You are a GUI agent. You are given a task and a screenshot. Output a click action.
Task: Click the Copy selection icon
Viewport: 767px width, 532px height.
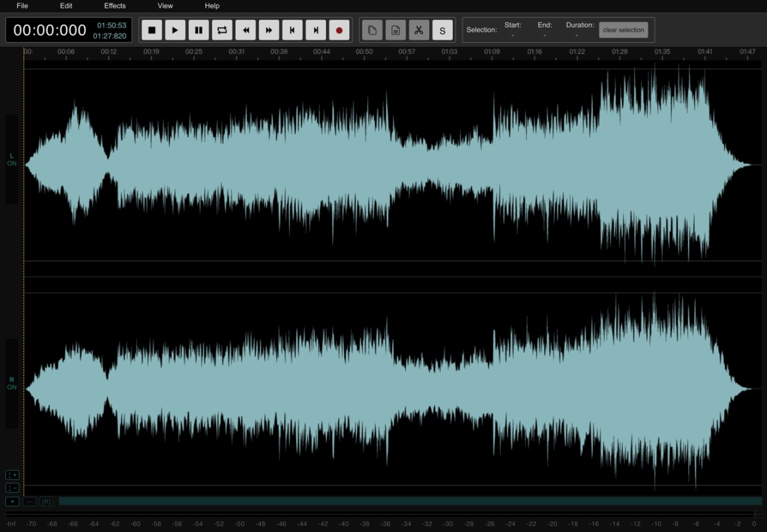tap(373, 30)
